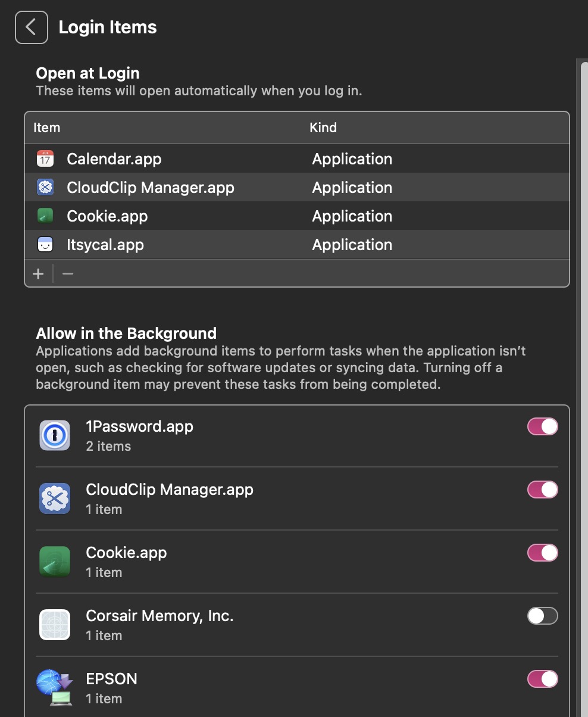The image size is (588, 717).
Task: Click the Login Items page title
Action: click(108, 27)
